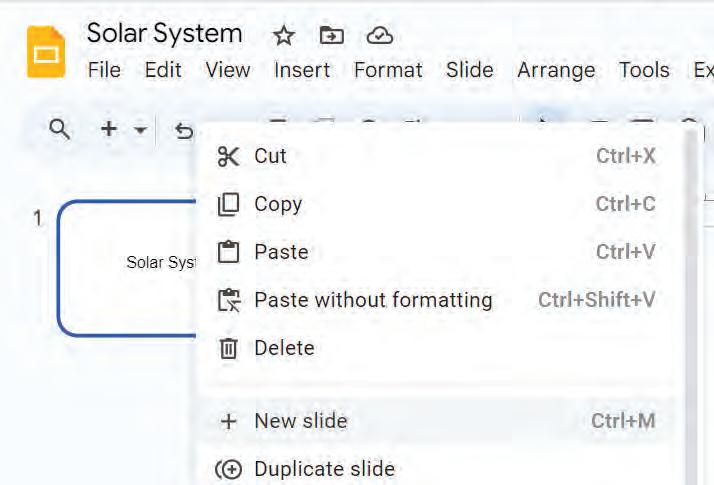Image resolution: width=714 pixels, height=485 pixels.
Task: Click the Solar System title text
Action: [164, 34]
